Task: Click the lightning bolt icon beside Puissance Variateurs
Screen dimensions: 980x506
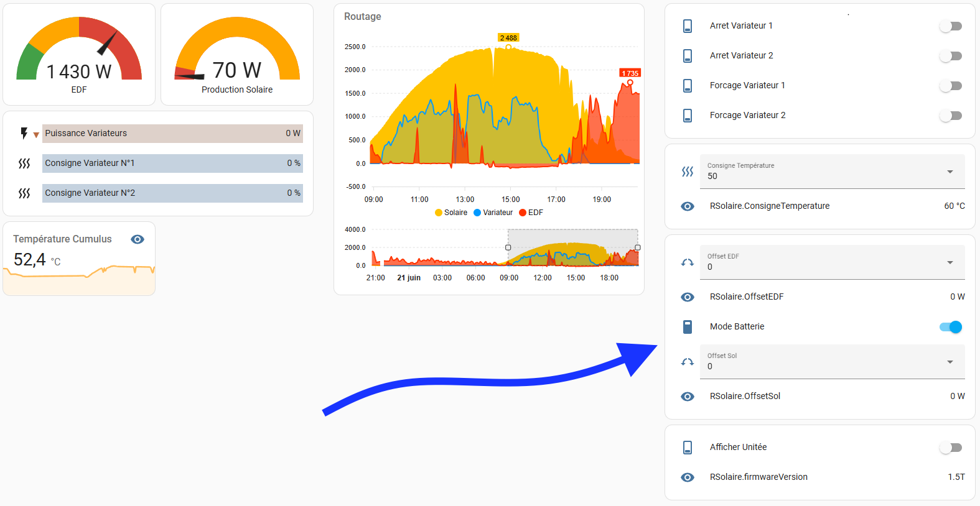Action: click(x=24, y=133)
